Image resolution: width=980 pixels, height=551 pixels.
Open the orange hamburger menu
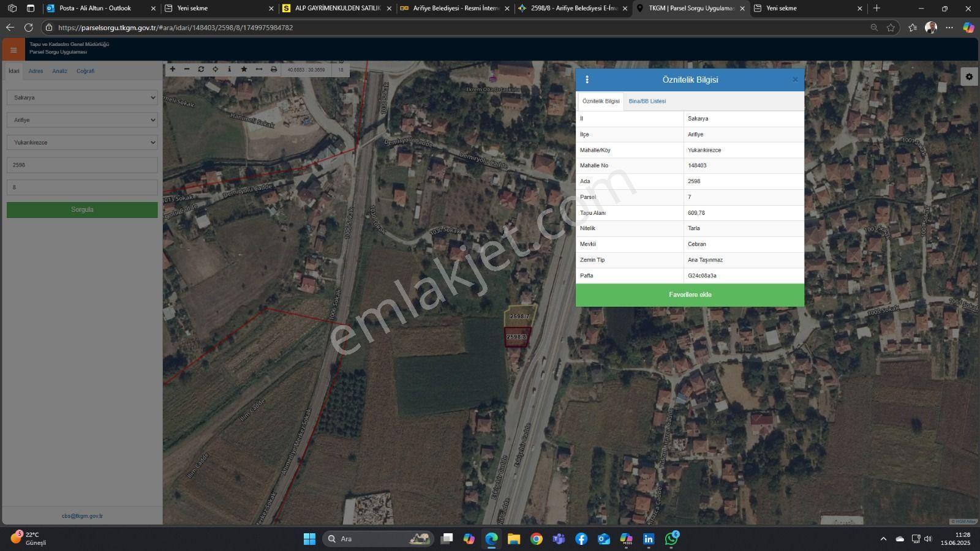point(13,50)
